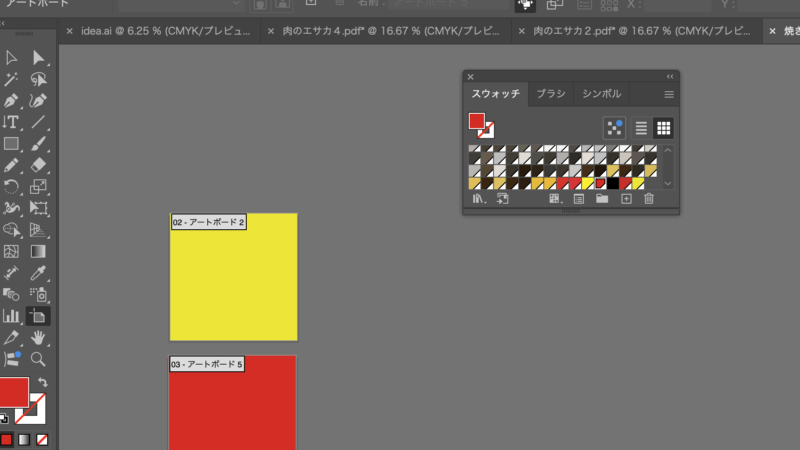Create a new swatch with the plus icon
This screenshot has width=800, height=450.
[x=626, y=199]
